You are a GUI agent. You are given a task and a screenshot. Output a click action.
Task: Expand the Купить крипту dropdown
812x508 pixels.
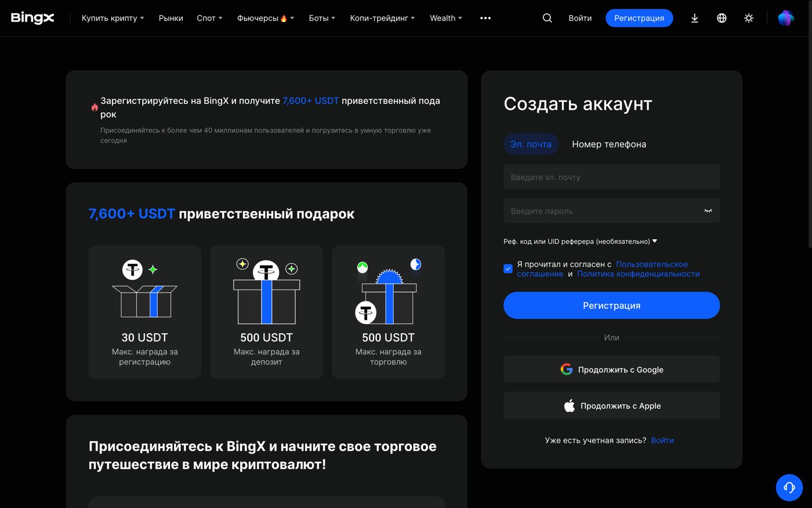point(113,18)
